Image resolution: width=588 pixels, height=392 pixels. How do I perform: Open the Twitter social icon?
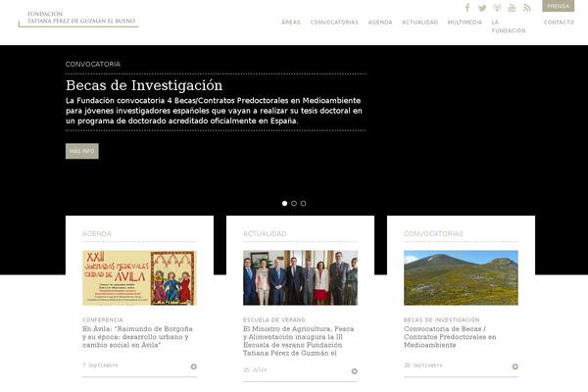coord(482,8)
